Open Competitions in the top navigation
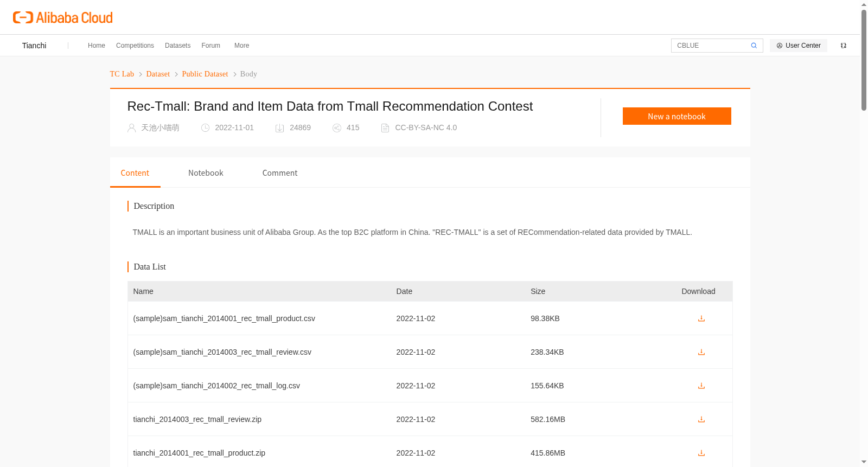 (135, 46)
